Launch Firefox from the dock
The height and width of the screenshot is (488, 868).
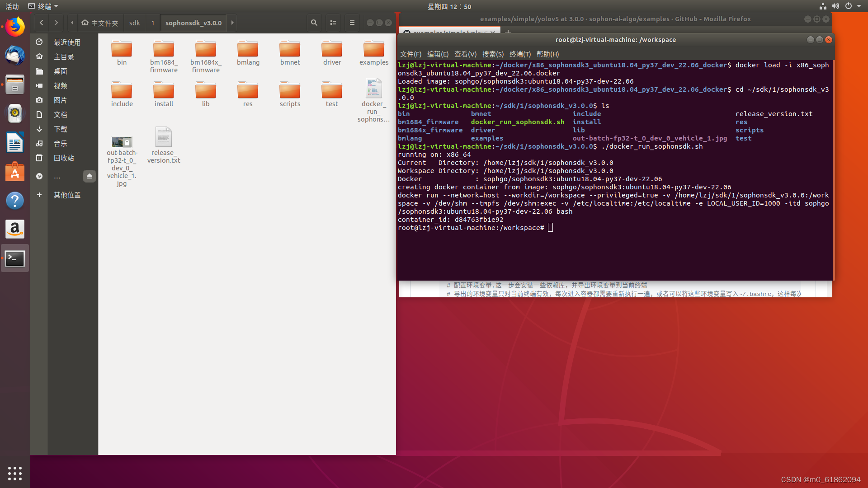click(x=15, y=27)
